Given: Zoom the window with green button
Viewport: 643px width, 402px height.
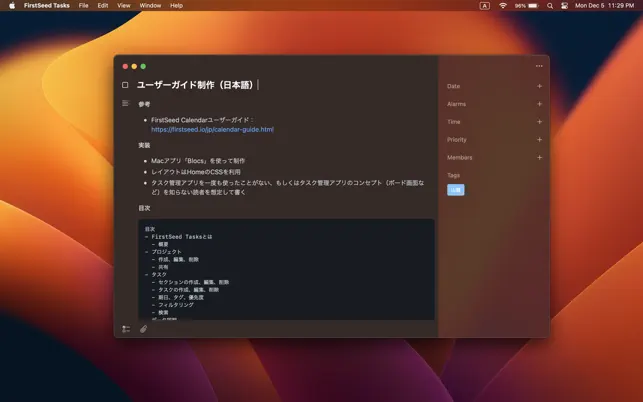Looking at the screenshot, I should tap(143, 66).
